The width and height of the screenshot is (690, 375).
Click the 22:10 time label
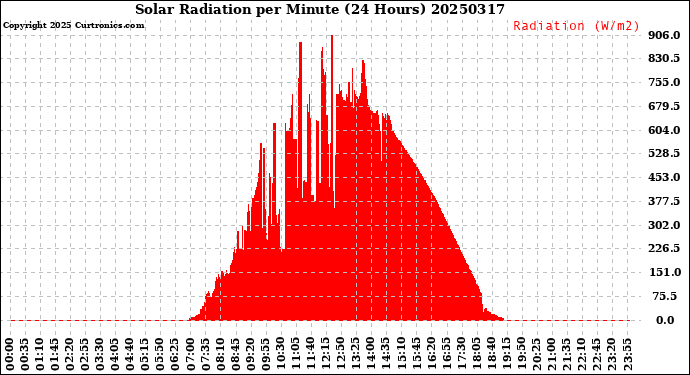[x=581, y=355]
